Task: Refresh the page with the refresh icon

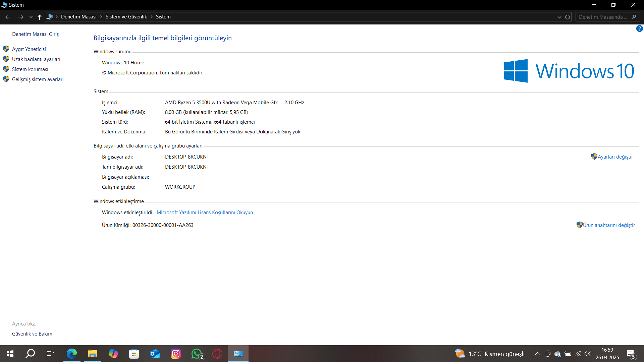Action: pyautogui.click(x=568, y=17)
